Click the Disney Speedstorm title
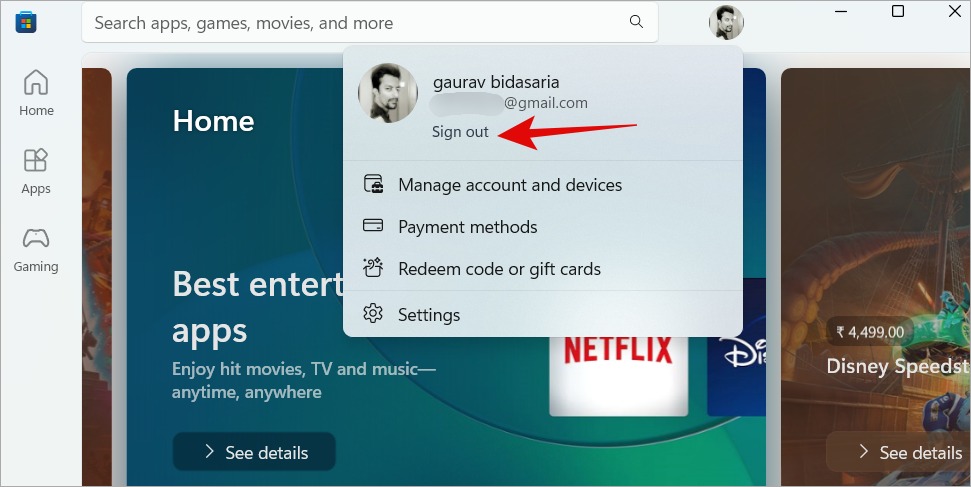971x487 pixels. [898, 366]
